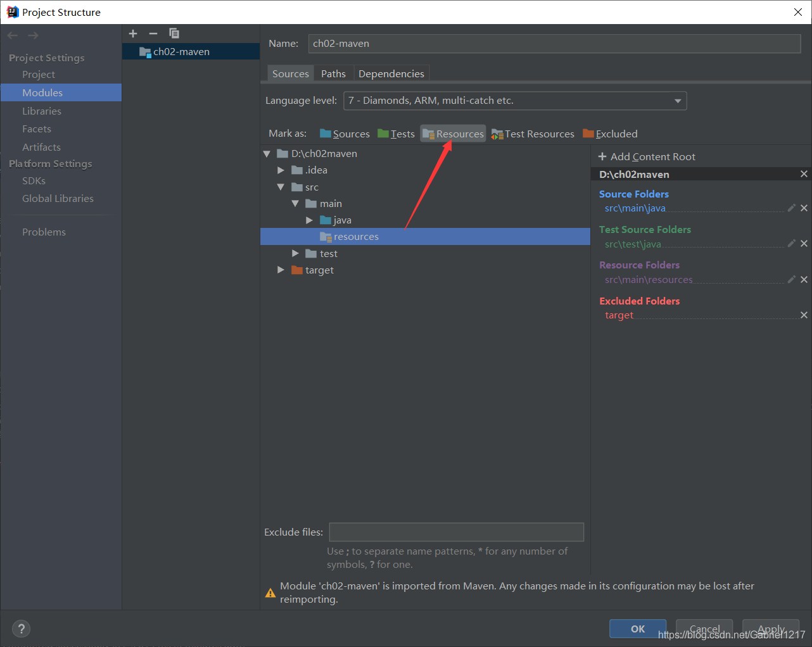Click src\main\java path under Source Folders
The width and height of the screenshot is (812, 647).
point(635,208)
